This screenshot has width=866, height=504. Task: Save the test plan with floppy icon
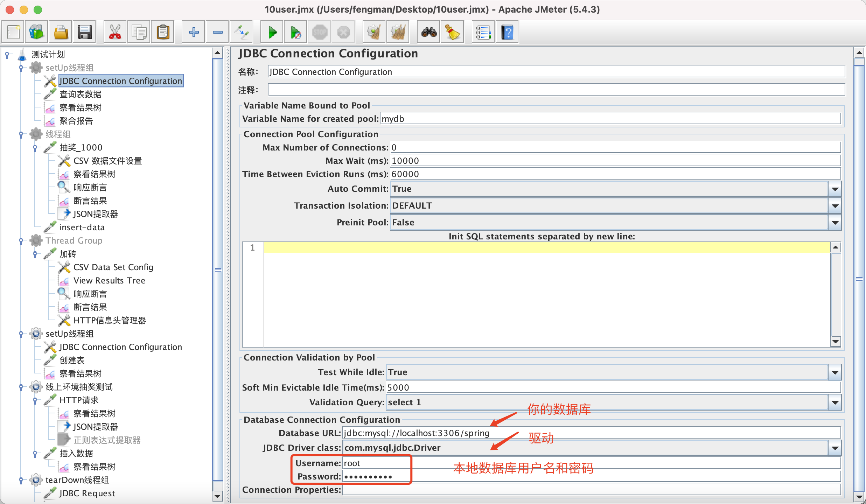(84, 33)
